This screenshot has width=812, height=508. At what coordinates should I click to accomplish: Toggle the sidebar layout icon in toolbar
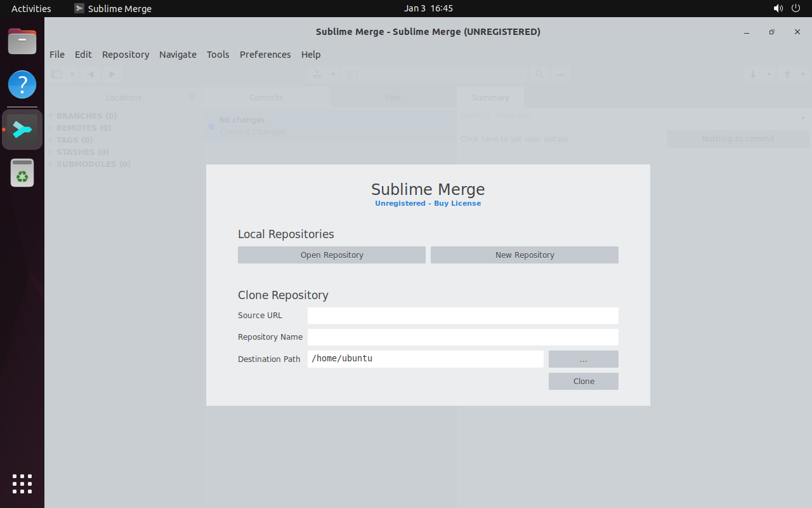tap(56, 74)
